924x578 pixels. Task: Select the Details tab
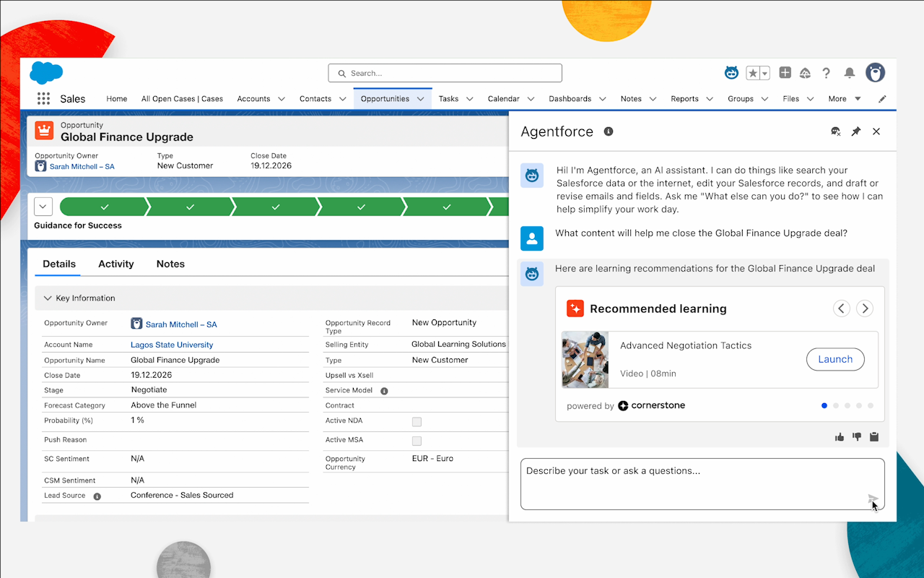pyautogui.click(x=59, y=264)
